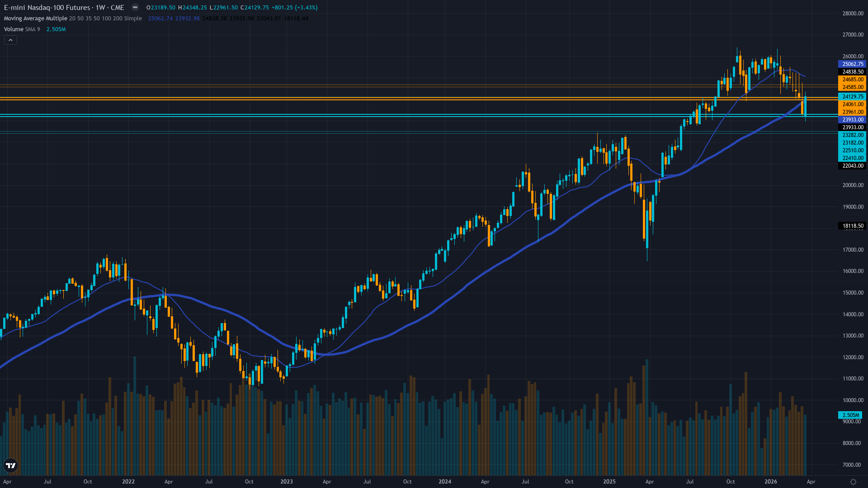This screenshot has width=868, height=488.
Task: Click the 7000.00 price axis tick
Action: [853, 465]
